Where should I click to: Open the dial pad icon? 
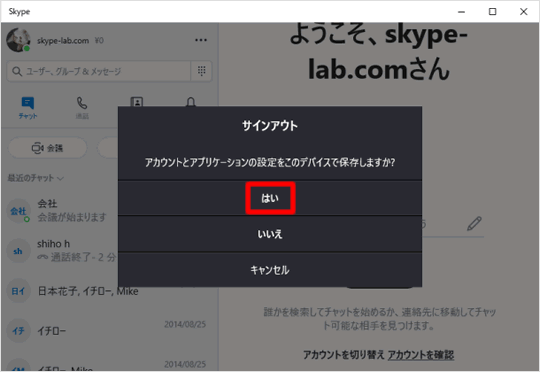201,71
